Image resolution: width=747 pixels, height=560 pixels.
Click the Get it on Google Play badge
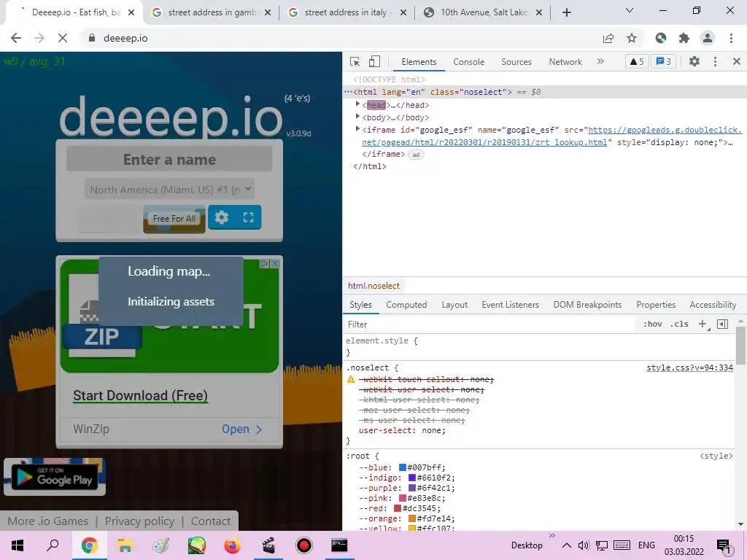pos(55,477)
